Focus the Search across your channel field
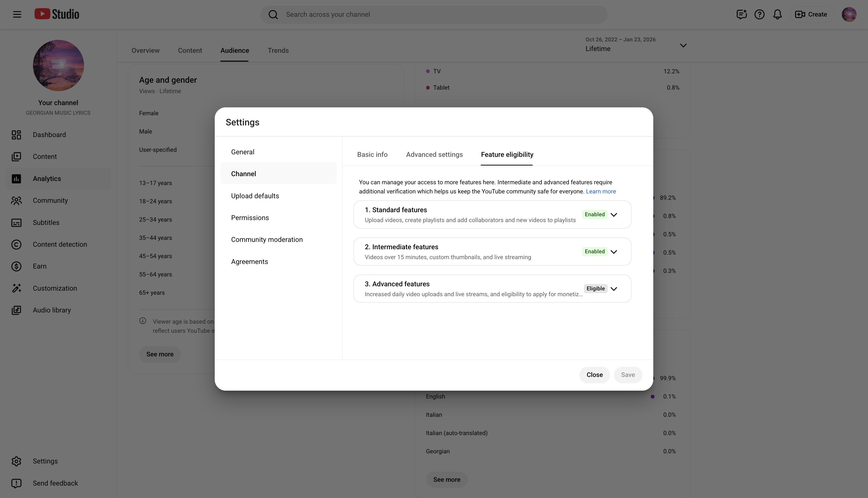The width and height of the screenshot is (868, 498). click(434, 14)
